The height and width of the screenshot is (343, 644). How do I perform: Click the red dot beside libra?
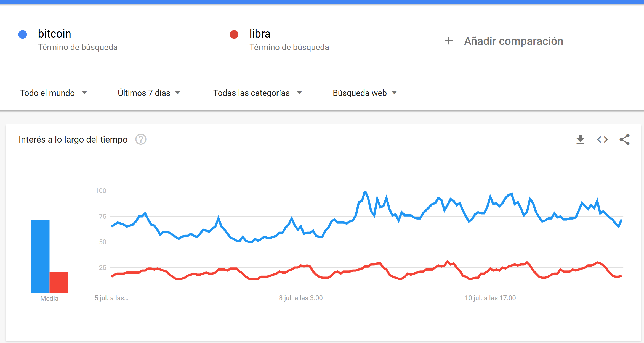tap(234, 35)
